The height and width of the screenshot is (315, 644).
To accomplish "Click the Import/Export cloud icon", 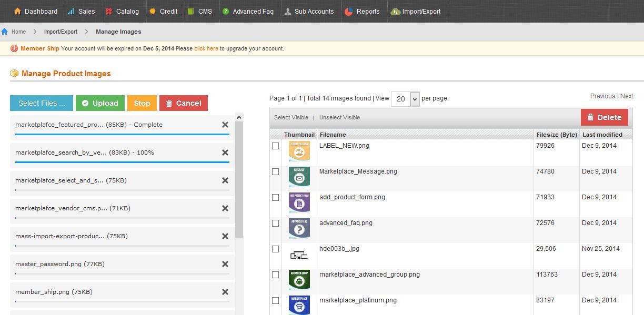I will [x=395, y=11].
